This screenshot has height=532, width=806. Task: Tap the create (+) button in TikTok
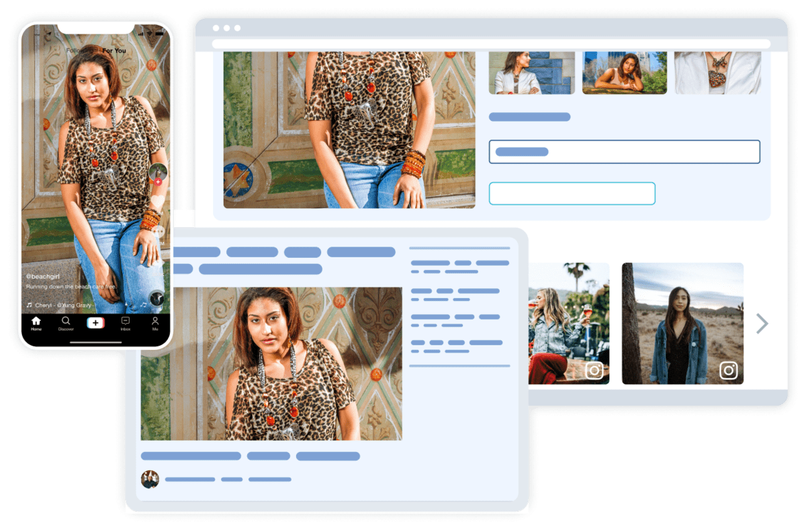pos(95,323)
